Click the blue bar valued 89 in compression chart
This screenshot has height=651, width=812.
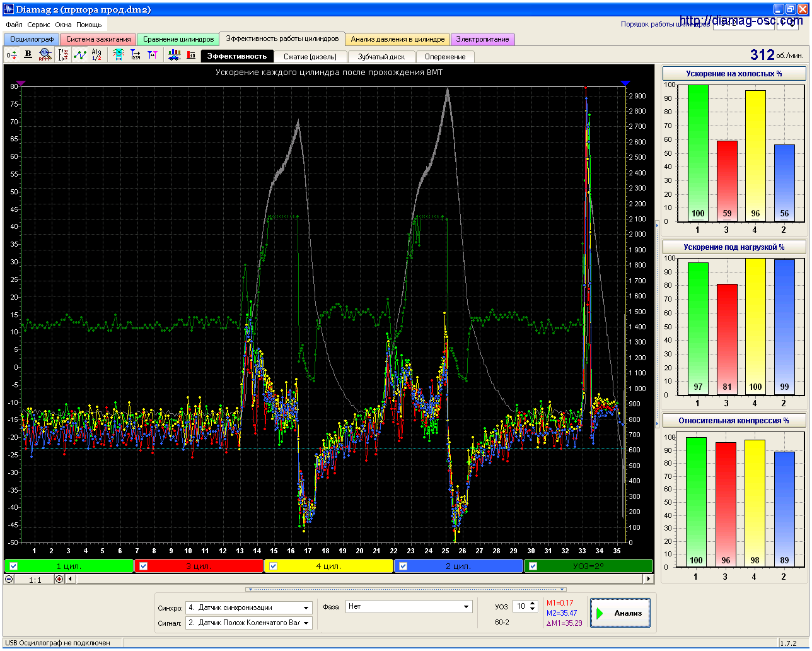[x=784, y=509]
